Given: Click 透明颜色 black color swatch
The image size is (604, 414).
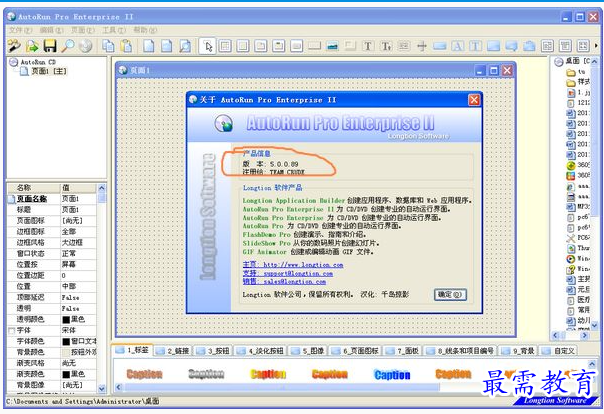Looking at the screenshot, I should [x=66, y=319].
